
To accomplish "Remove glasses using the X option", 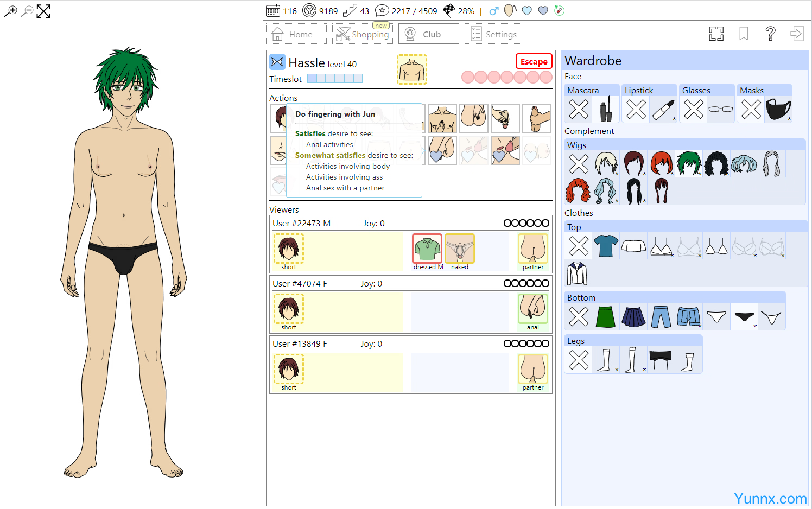I will (x=694, y=110).
